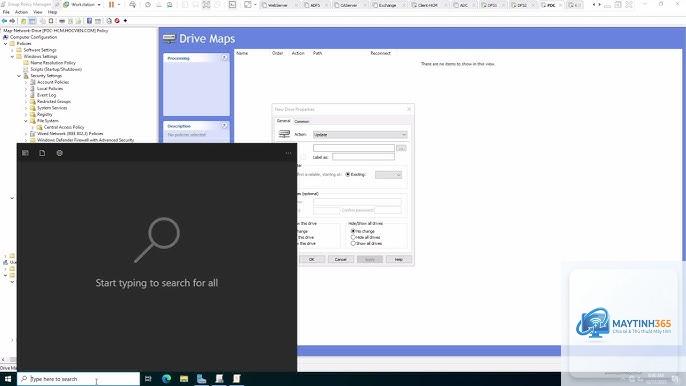
Task: Select Scripts (Startup/Shutdown) in tree
Action: pyautogui.click(x=56, y=69)
